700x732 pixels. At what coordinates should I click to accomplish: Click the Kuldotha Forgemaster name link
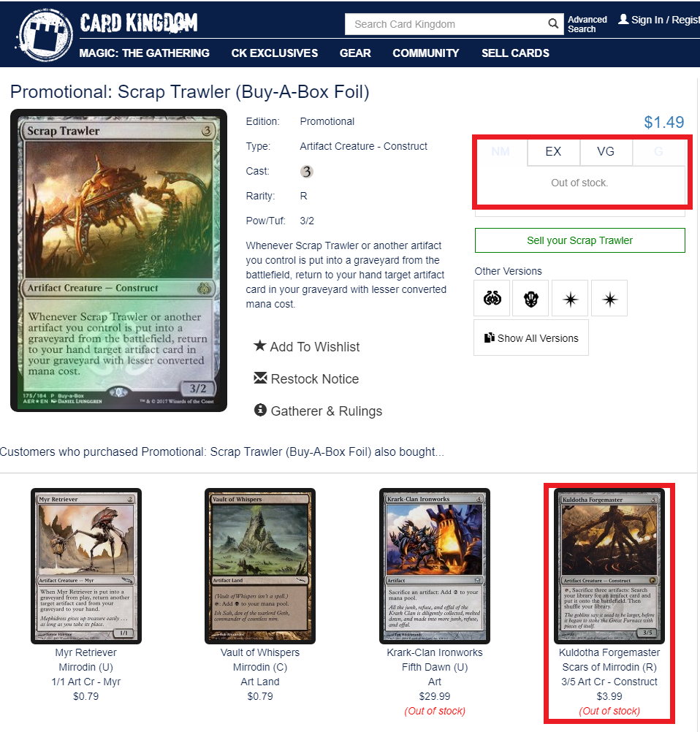[x=609, y=652]
